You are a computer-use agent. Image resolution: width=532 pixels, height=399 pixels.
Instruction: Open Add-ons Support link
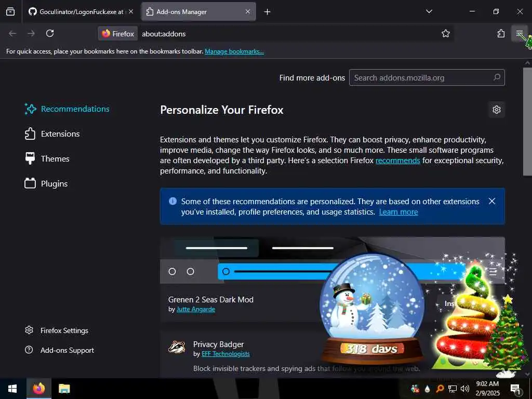click(60, 350)
